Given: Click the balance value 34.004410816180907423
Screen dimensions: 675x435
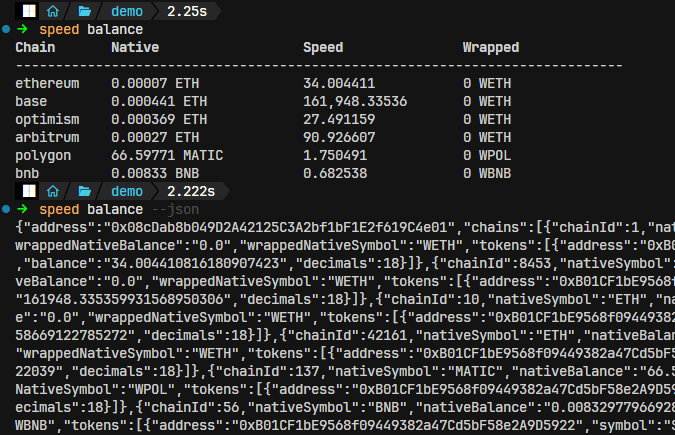Looking at the screenshot, I should tap(195, 264).
